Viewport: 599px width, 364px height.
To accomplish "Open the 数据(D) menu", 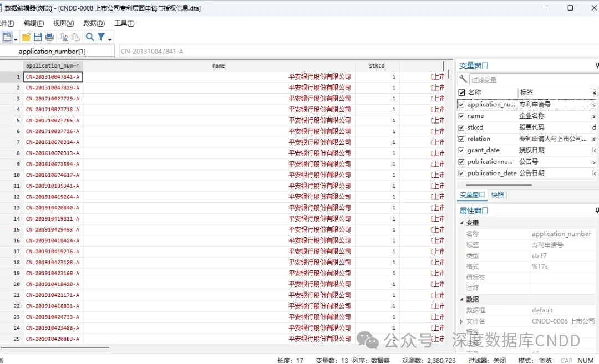I will click(94, 23).
